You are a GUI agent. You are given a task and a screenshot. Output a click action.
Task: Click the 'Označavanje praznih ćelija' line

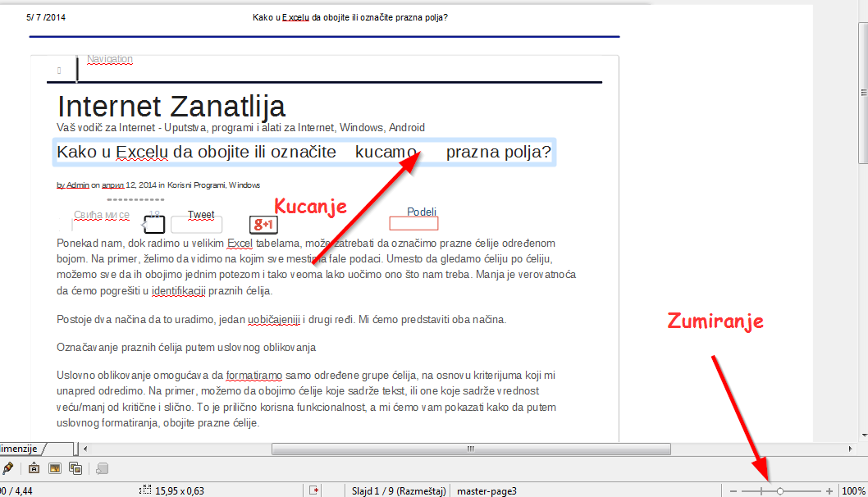pos(186,348)
